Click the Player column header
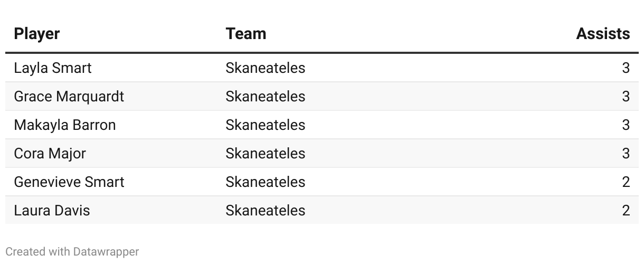 (37, 34)
